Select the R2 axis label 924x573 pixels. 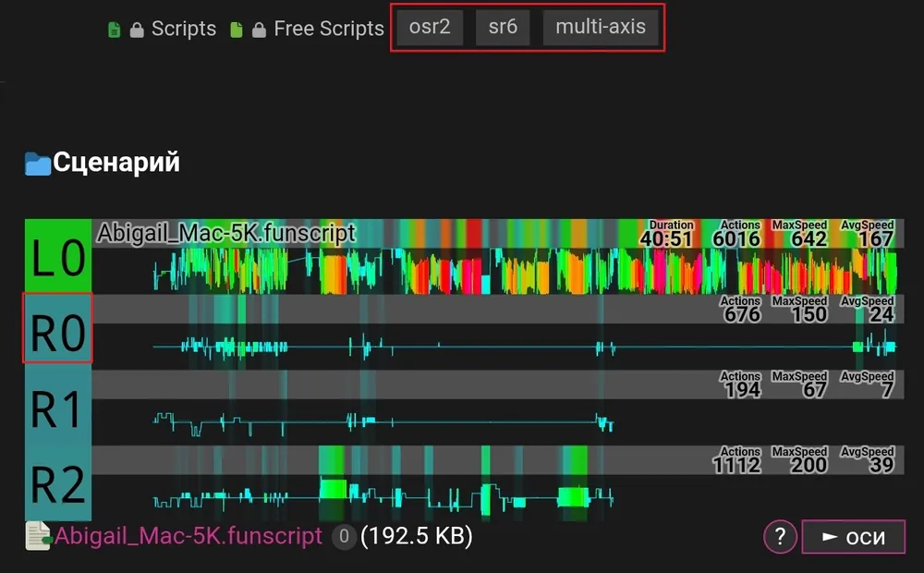coord(58,482)
